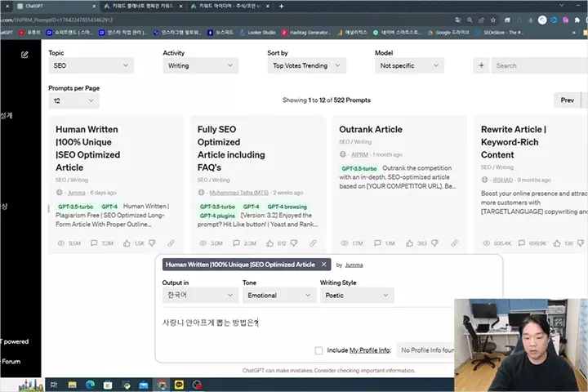
Task: Click thumbs up on Outrank Article card
Action: [x=409, y=243]
